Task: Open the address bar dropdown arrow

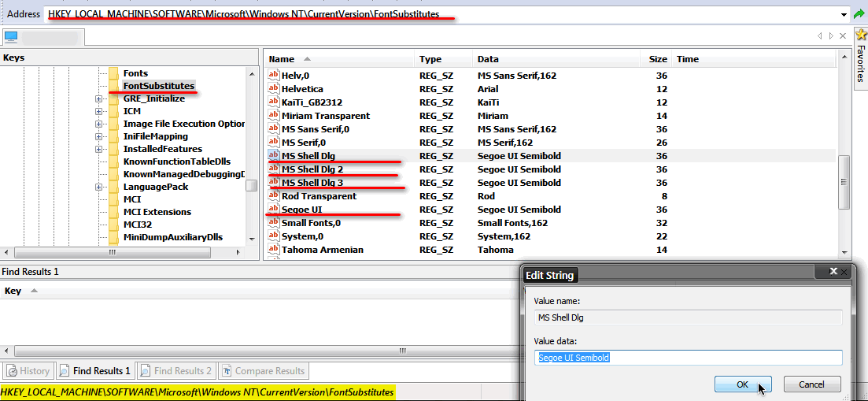Action: pos(844,15)
